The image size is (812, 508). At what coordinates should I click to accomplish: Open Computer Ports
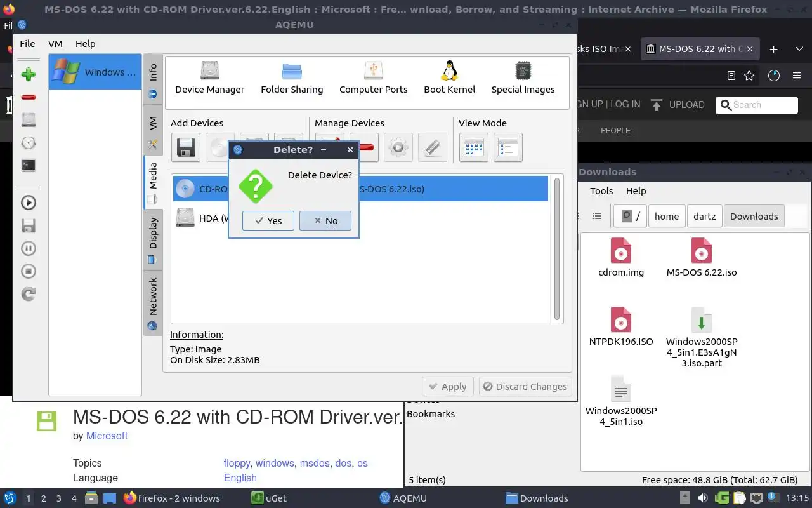pos(374,77)
